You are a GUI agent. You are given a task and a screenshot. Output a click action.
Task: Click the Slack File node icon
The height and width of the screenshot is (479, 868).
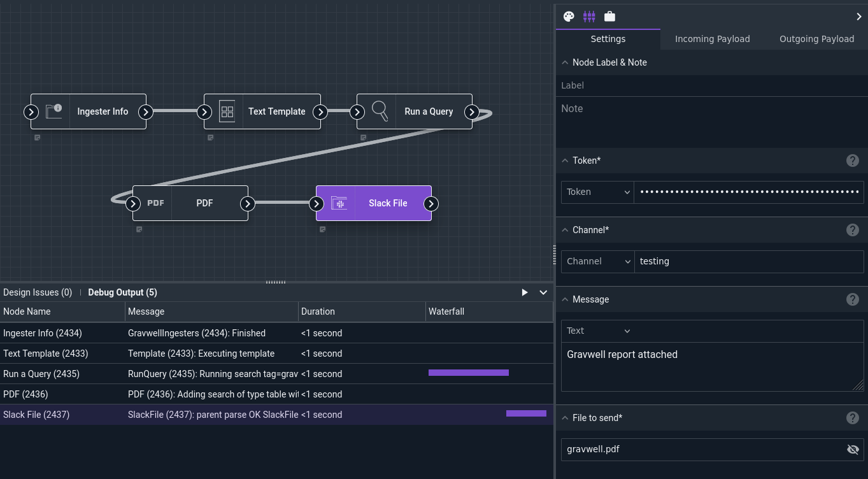click(339, 203)
